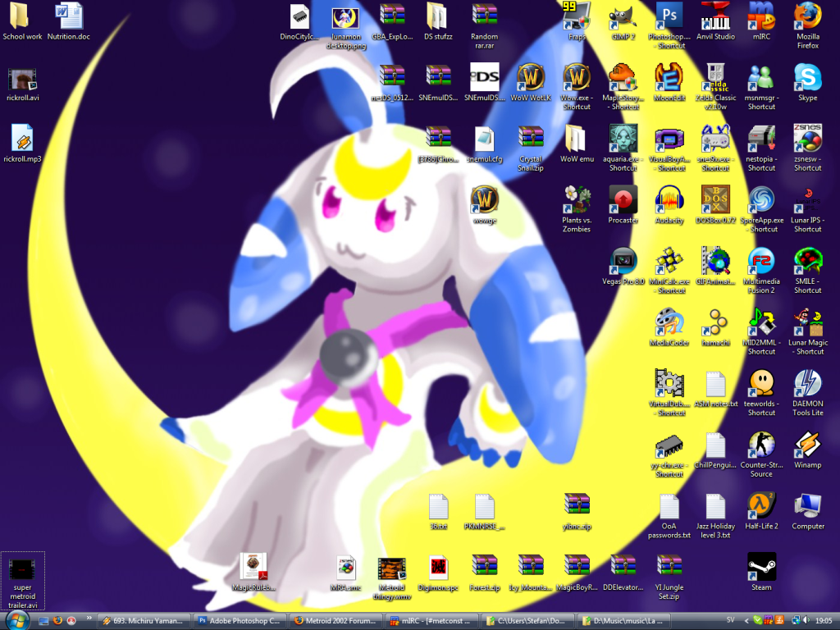Screen dimensions: 840x630
Task: Open the GIMP 2 desktop icon
Action: click(623, 16)
